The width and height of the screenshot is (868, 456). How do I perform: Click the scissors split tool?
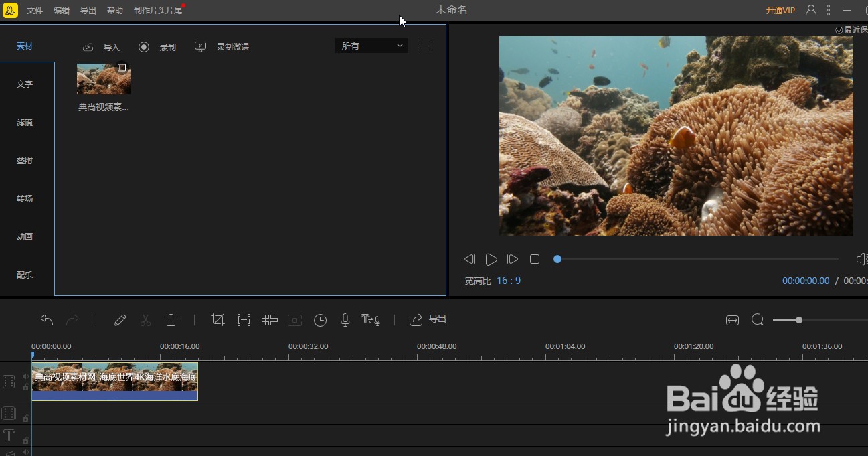[x=145, y=320]
